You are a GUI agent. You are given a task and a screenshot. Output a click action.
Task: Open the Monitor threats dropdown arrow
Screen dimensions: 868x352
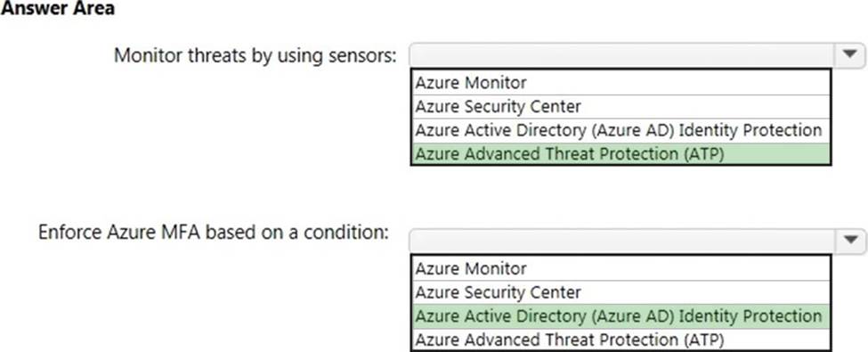849,55
